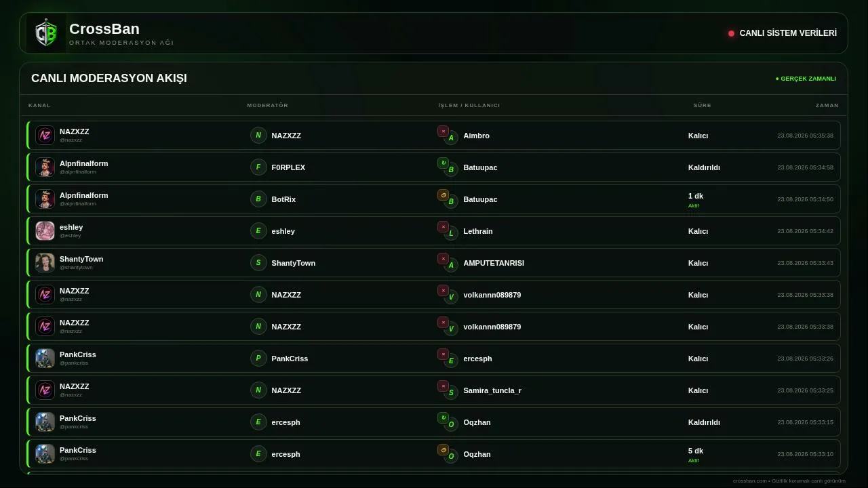This screenshot has width=868, height=488.
Task: Click the green unban icon beside Oqzhan
Action: (x=443, y=418)
